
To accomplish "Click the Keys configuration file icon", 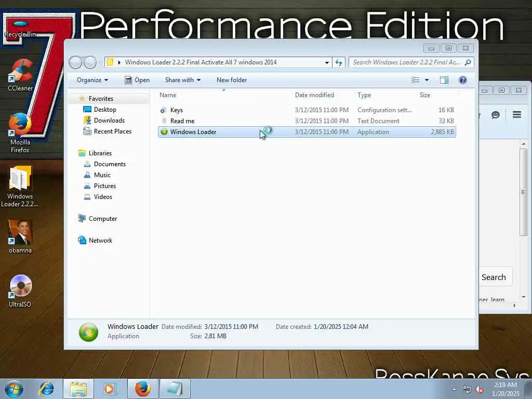I will point(164,110).
